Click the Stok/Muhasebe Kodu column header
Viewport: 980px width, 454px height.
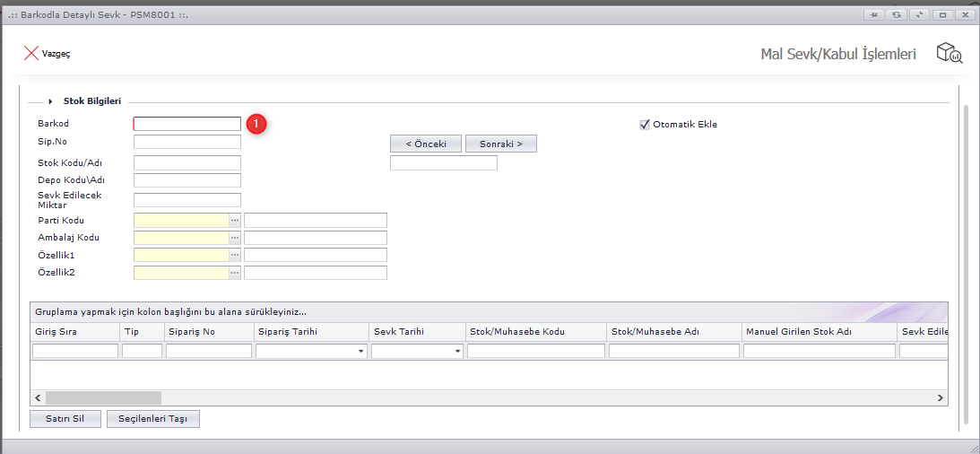pyautogui.click(x=534, y=332)
